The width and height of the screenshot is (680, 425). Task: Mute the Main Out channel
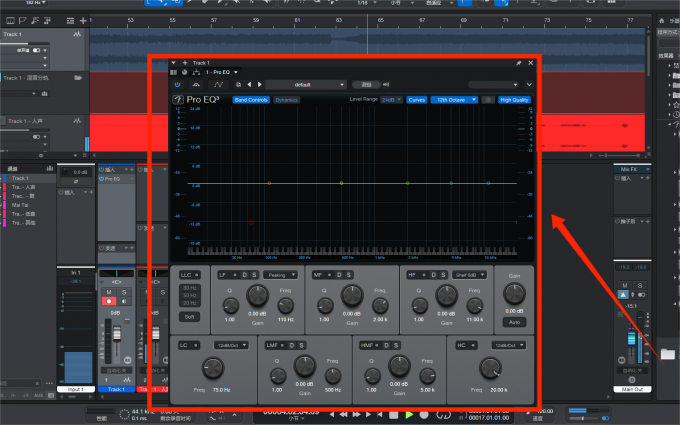(625, 285)
